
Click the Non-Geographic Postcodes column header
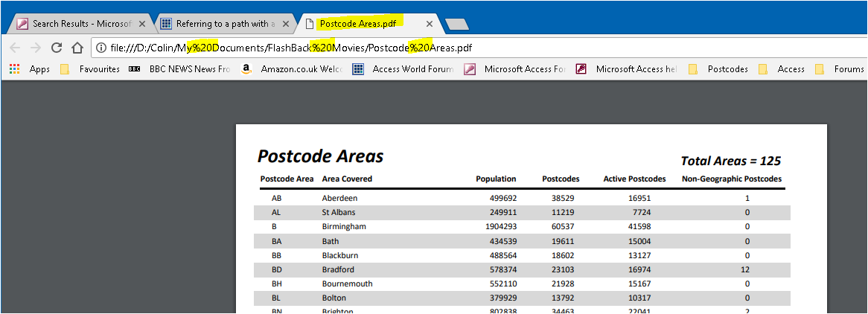pos(732,179)
